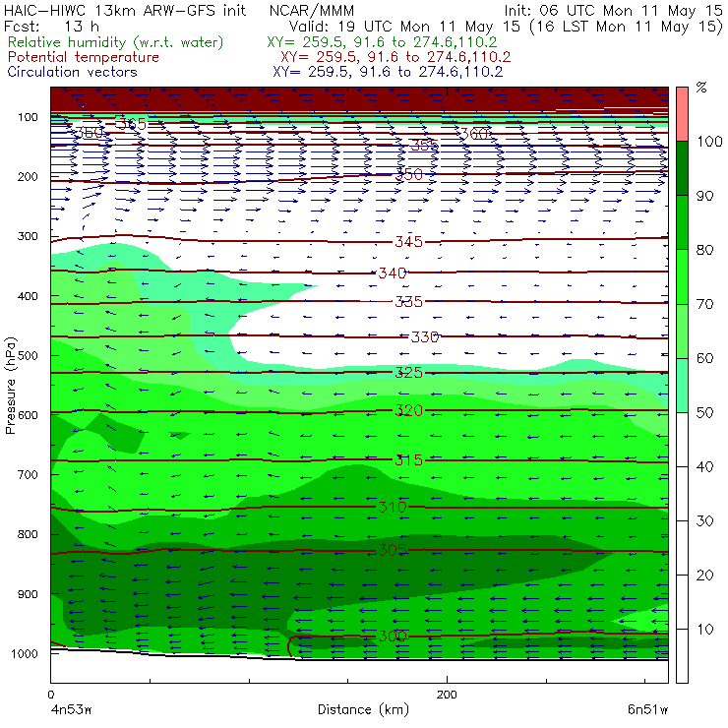
Task: Click the '325' potential temperature contour label
Action: click(x=409, y=372)
